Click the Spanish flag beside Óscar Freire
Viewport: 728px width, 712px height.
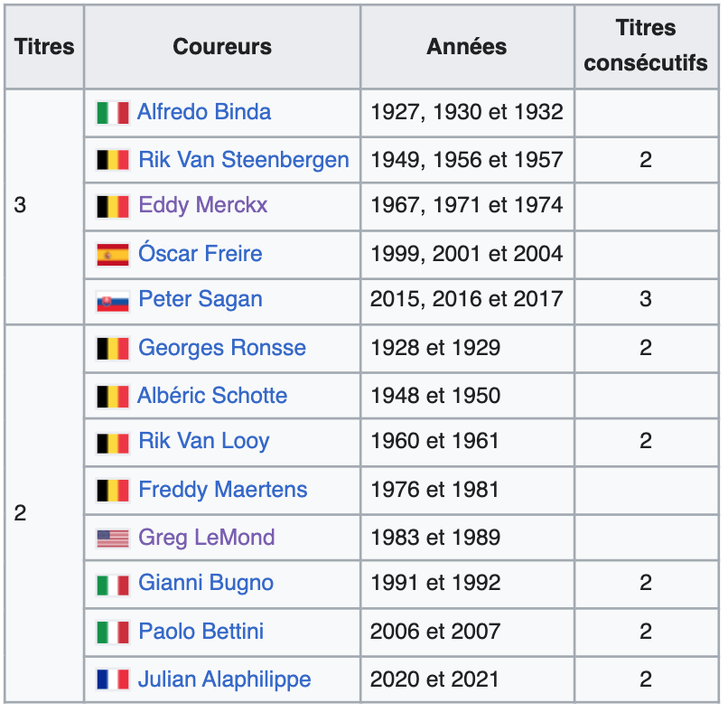click(113, 255)
